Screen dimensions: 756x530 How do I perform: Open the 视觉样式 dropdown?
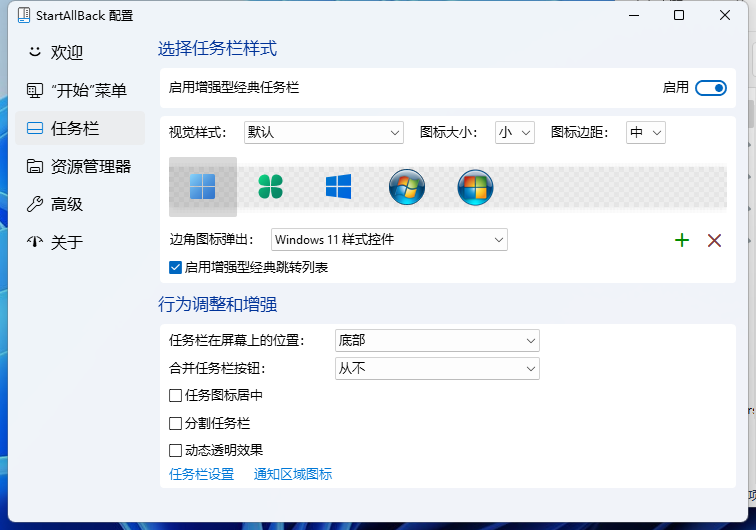click(324, 133)
